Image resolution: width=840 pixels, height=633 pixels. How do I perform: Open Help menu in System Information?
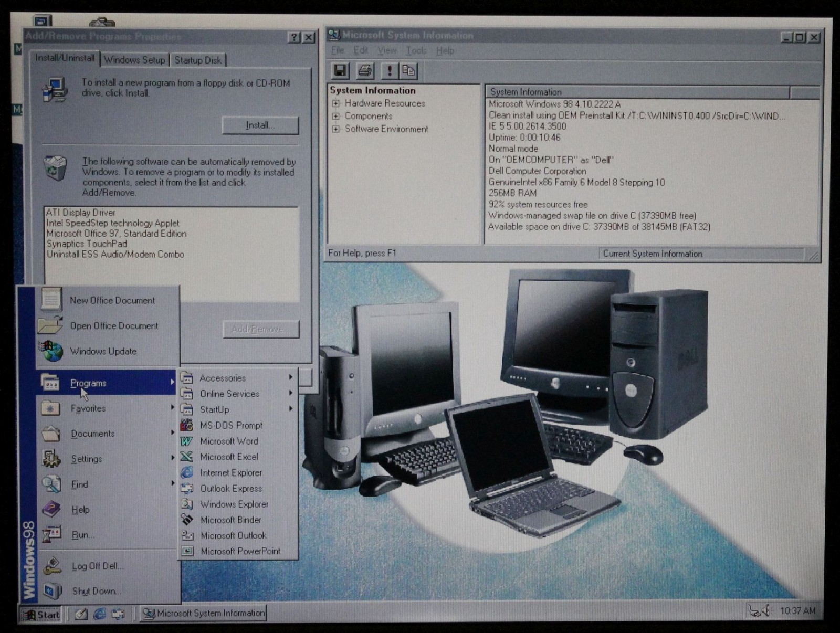click(445, 50)
